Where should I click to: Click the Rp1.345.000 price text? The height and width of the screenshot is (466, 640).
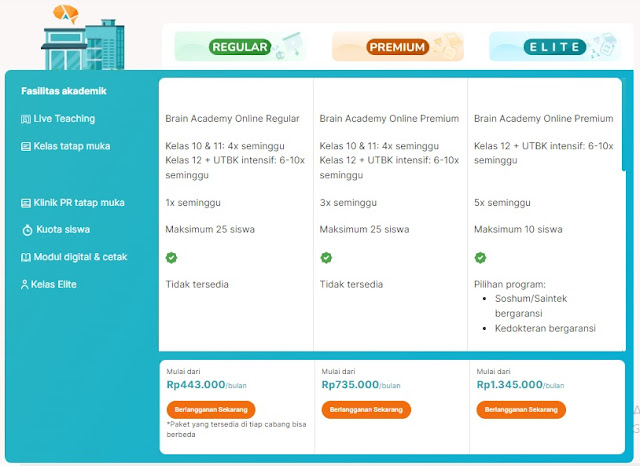click(x=510, y=384)
